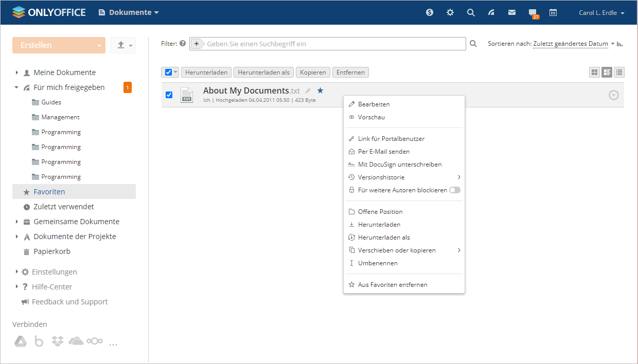638x364 pixels.
Task: Click the filter search input field
Action: tap(334, 44)
